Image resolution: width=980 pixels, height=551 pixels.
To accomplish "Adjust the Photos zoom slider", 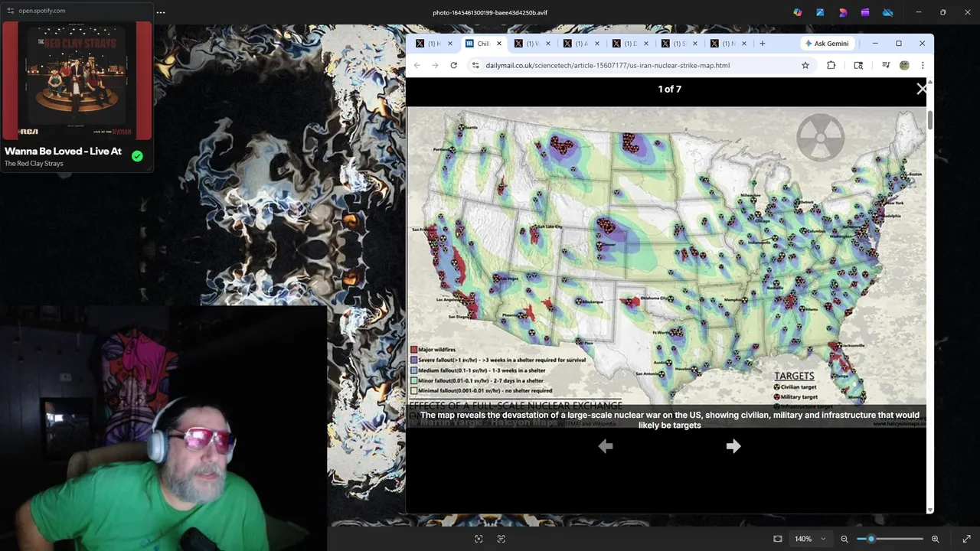I will point(890,539).
